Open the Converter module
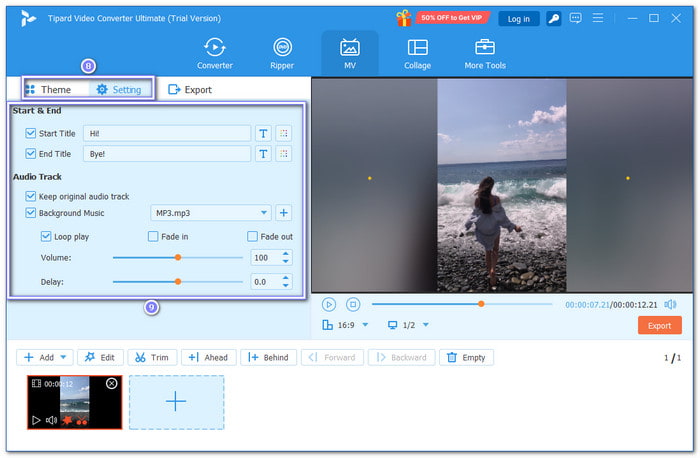The image size is (700, 458). coord(215,54)
